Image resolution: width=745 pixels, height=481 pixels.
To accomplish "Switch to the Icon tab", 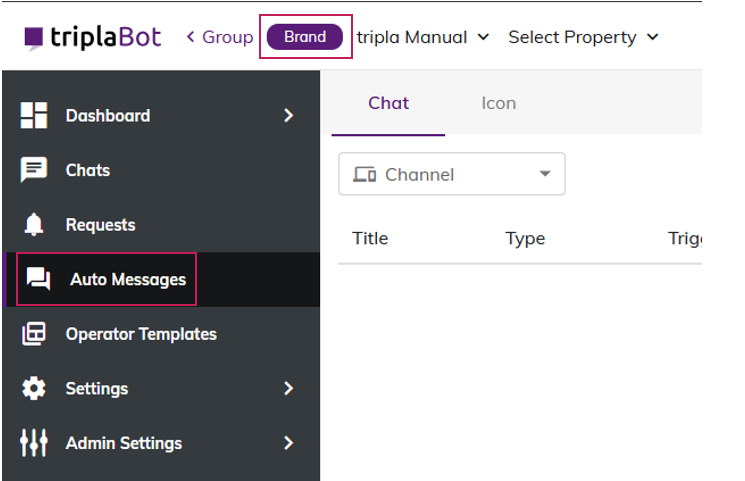I will 498,103.
